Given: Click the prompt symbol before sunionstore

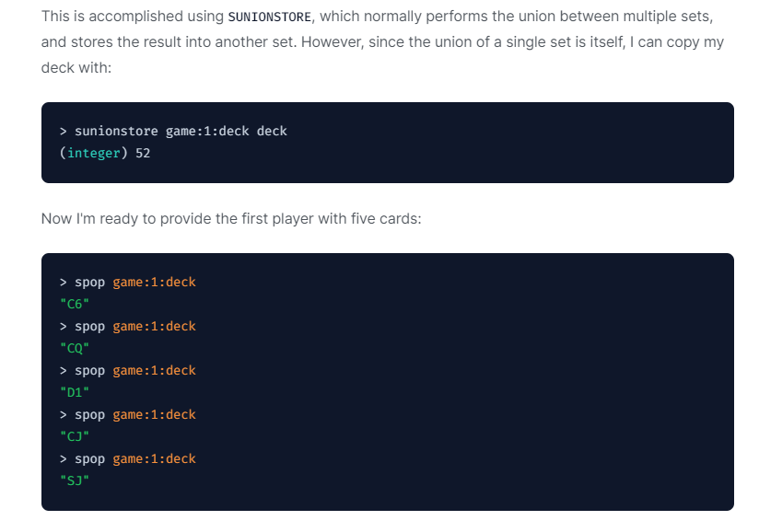Looking at the screenshot, I should 64,132.
